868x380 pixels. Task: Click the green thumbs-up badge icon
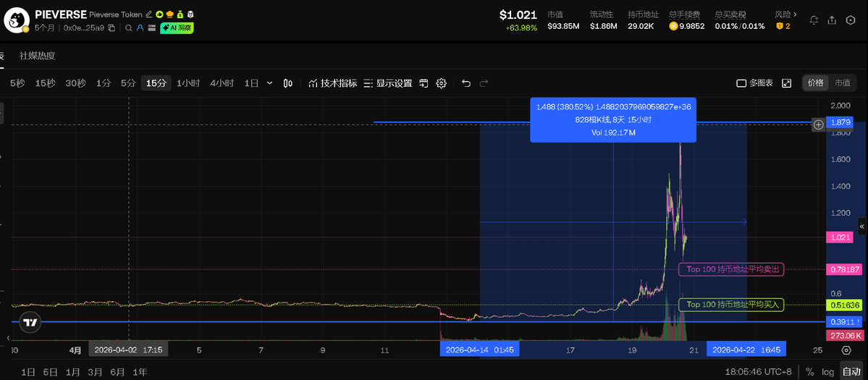pyautogui.click(x=159, y=14)
